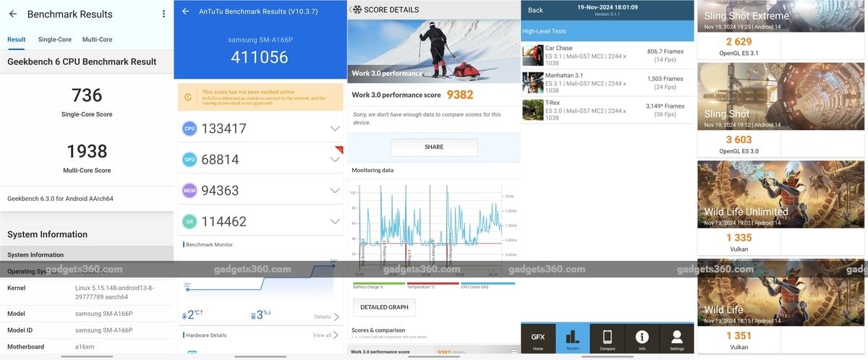Click the Manhattan 3.1 test thumbnail

click(x=533, y=82)
